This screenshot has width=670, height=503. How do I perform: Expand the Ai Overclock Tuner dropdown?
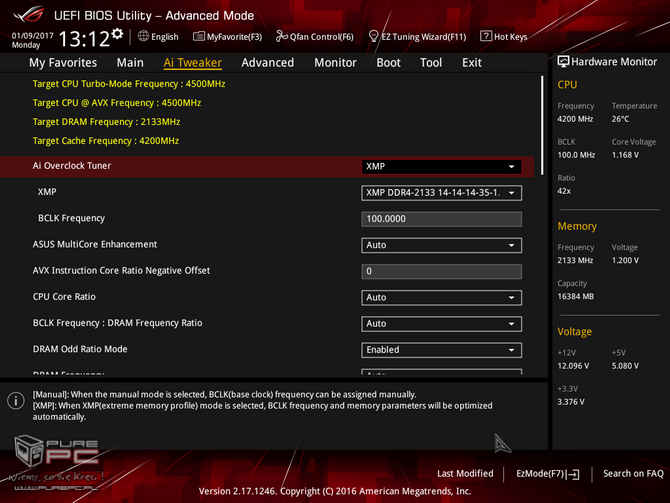click(x=441, y=167)
